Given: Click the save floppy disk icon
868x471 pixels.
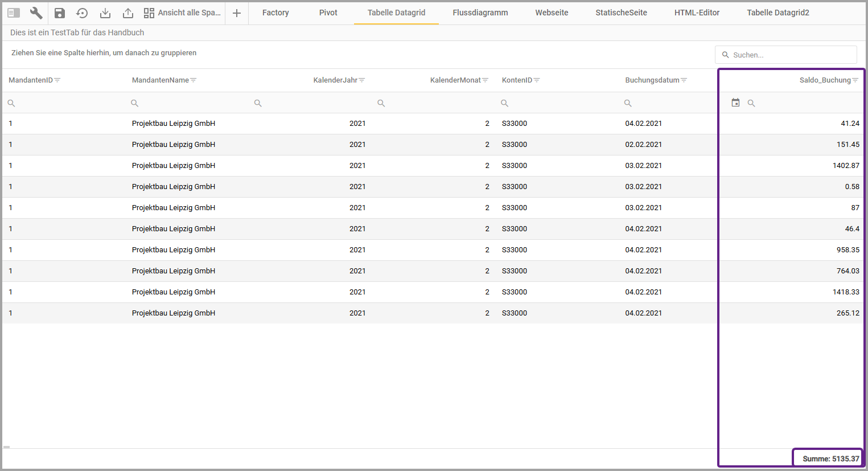Looking at the screenshot, I should coord(60,13).
